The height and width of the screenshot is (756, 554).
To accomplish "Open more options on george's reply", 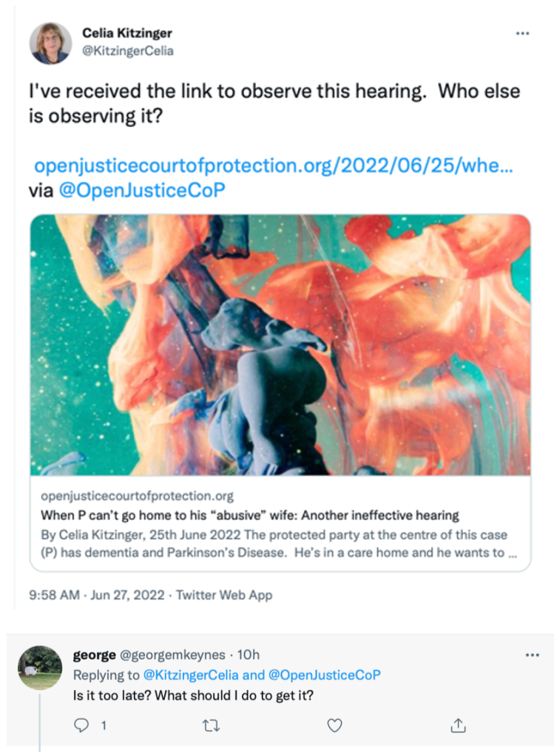I will (x=531, y=655).
